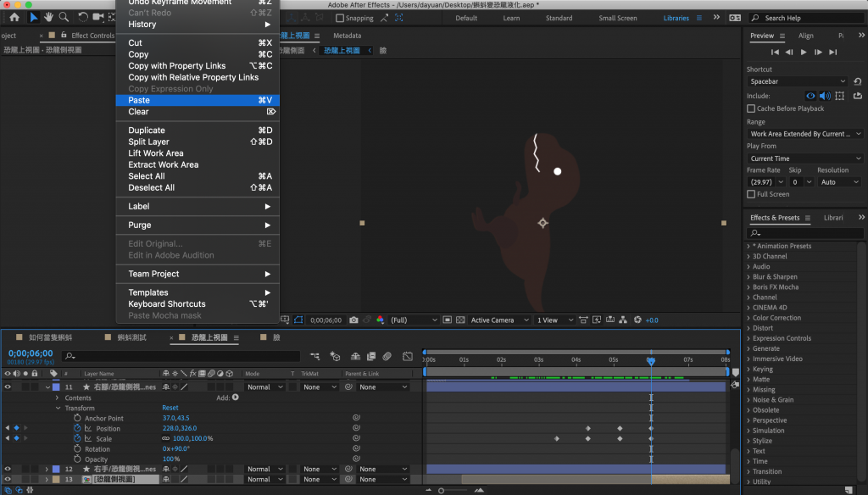Click the snapshot camera icon in viewer
868x495 pixels.
(353, 320)
